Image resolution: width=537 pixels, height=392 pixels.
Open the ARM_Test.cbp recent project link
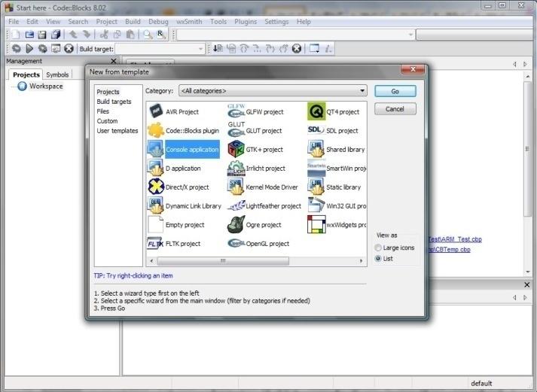pos(455,239)
